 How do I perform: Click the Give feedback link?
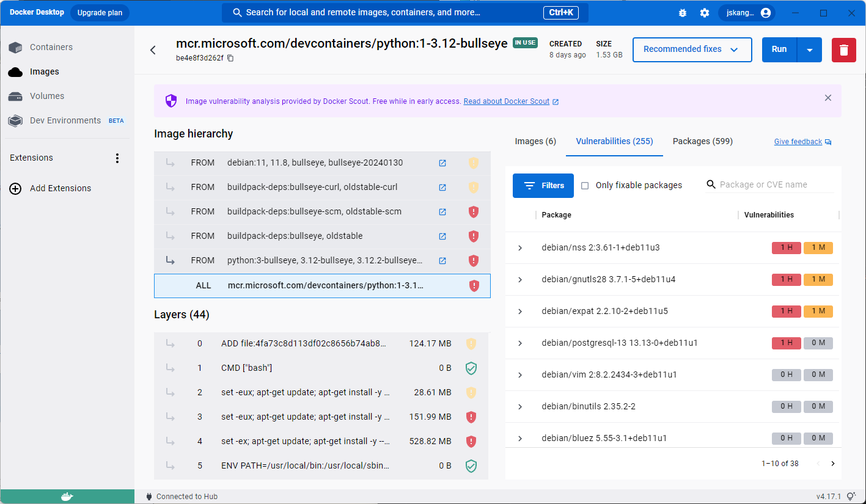802,142
